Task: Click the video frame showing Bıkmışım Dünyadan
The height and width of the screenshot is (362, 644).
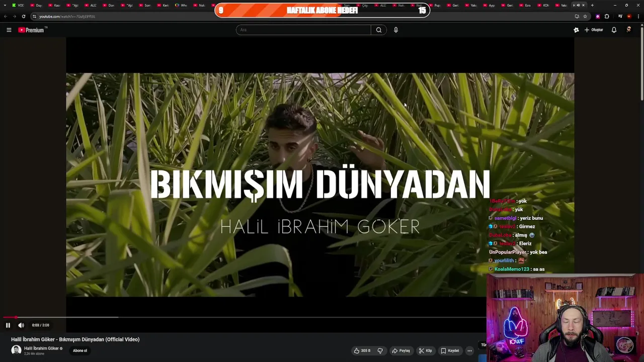Action: tap(320, 185)
